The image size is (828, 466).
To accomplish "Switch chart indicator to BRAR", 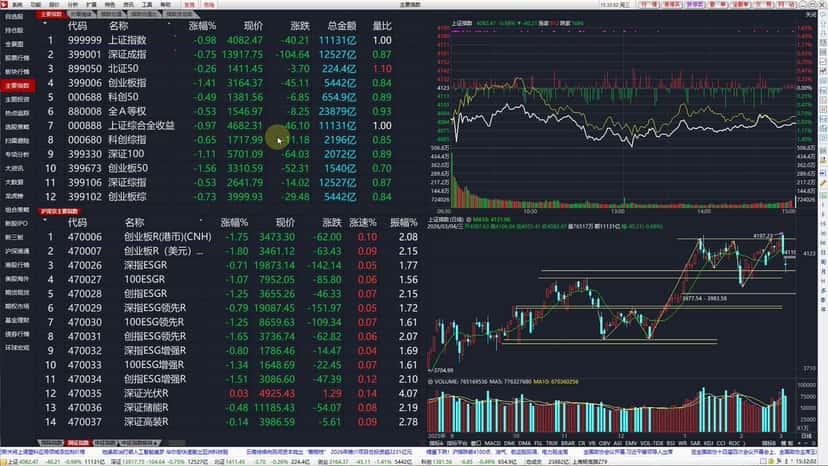I will 568,443.
